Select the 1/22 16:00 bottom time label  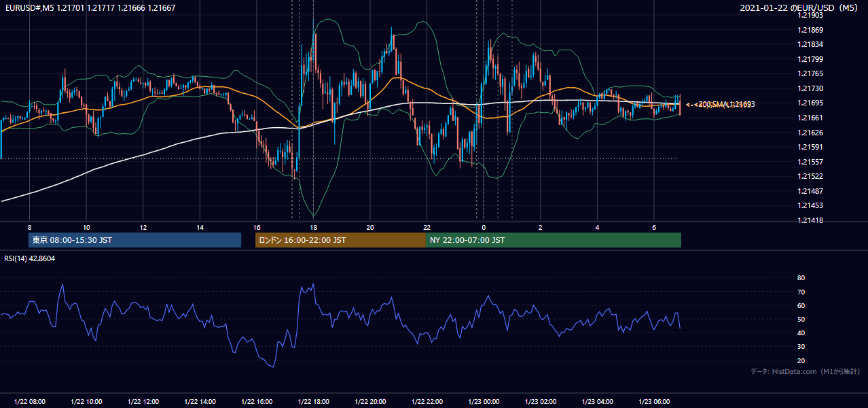257,402
